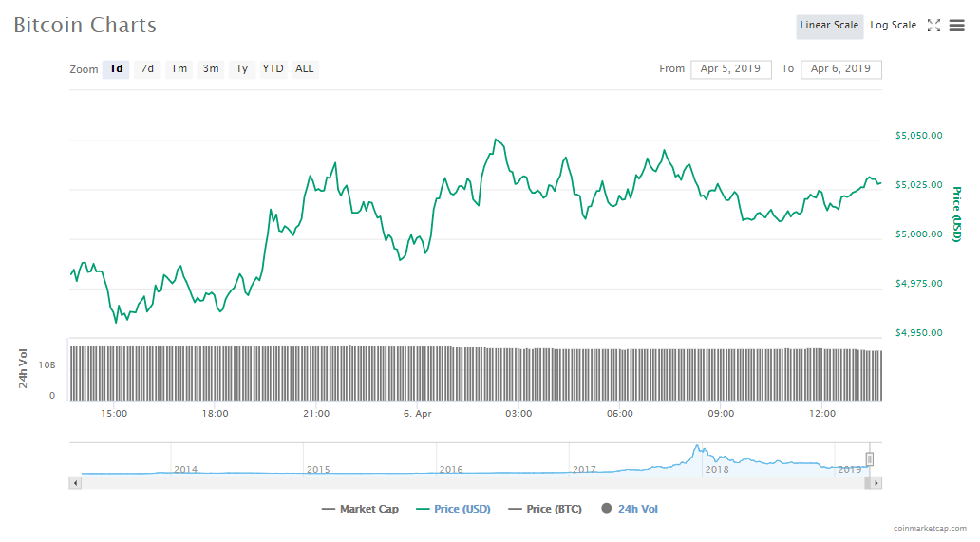Click the navigator scroll right arrow

coord(876,483)
